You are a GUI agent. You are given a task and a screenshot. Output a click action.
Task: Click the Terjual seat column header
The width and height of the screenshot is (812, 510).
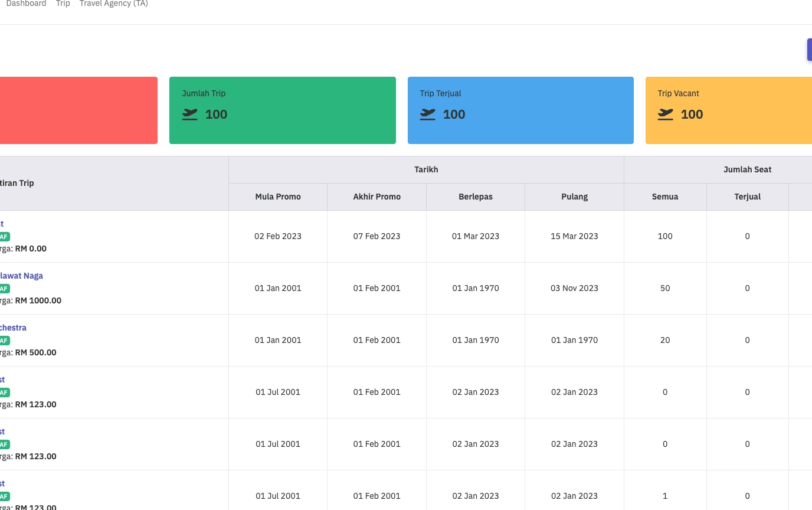click(x=747, y=197)
